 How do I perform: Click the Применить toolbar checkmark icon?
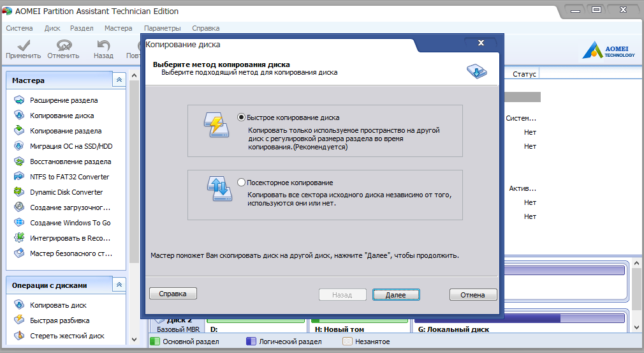point(24,45)
